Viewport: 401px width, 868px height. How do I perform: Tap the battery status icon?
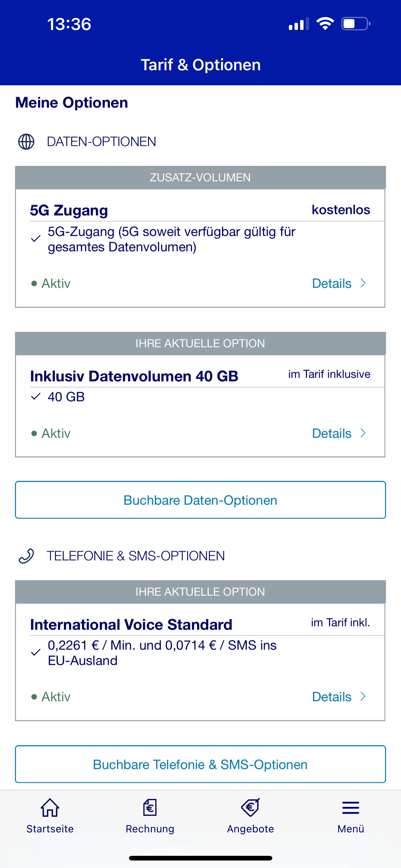point(355,24)
